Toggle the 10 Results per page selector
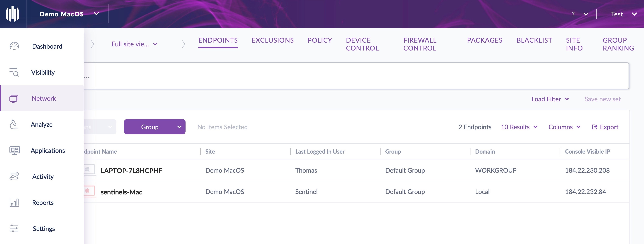The image size is (644, 244). tap(519, 127)
